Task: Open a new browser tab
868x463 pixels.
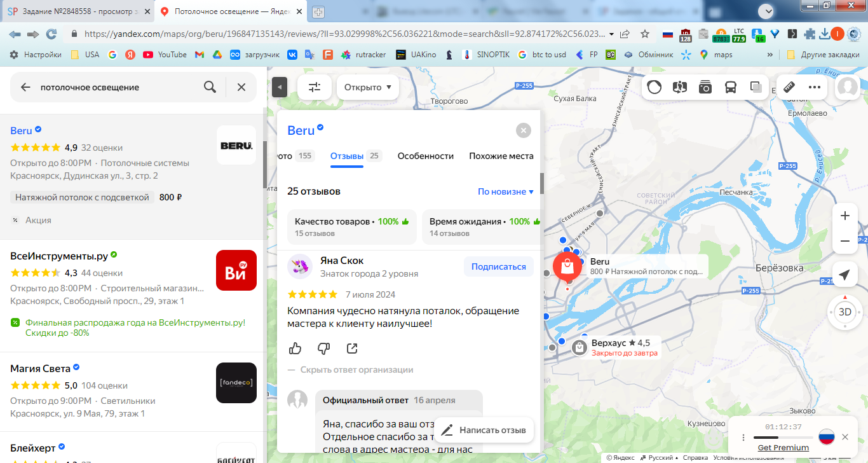Action: 318,12
